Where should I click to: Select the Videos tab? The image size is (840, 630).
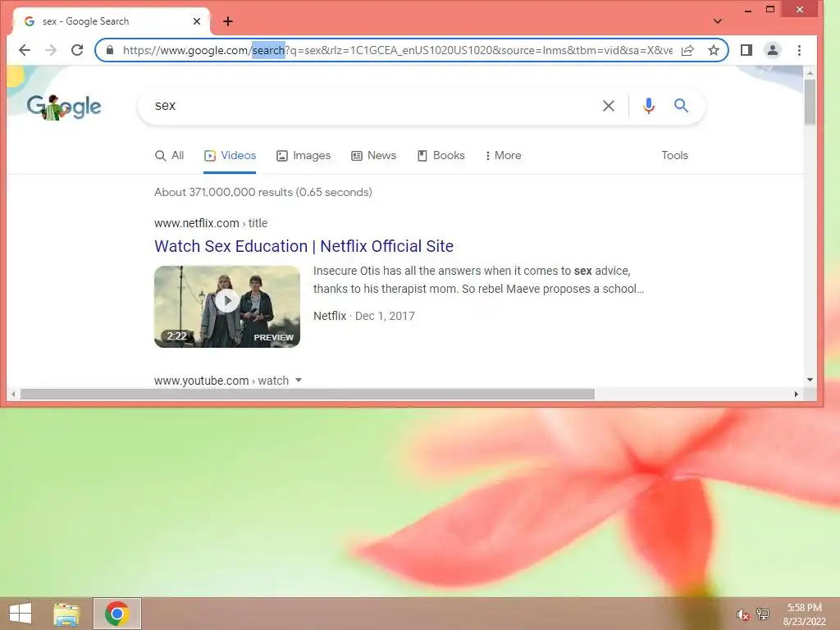pyautogui.click(x=230, y=155)
